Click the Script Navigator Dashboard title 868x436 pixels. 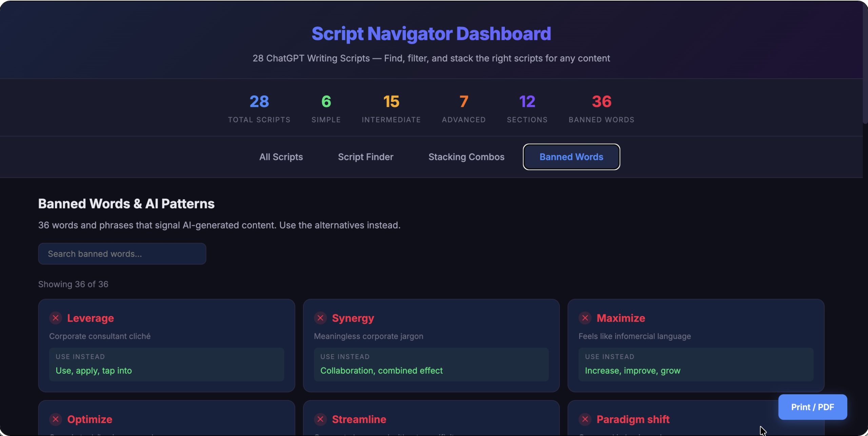431,34
